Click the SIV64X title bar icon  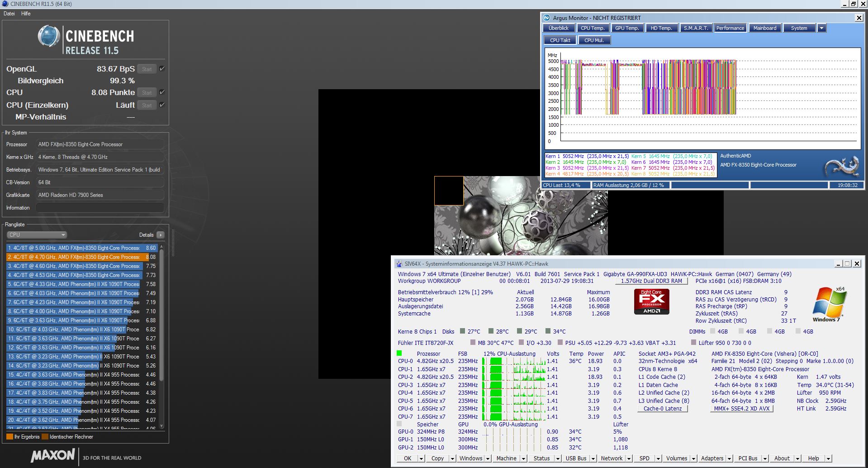point(398,263)
